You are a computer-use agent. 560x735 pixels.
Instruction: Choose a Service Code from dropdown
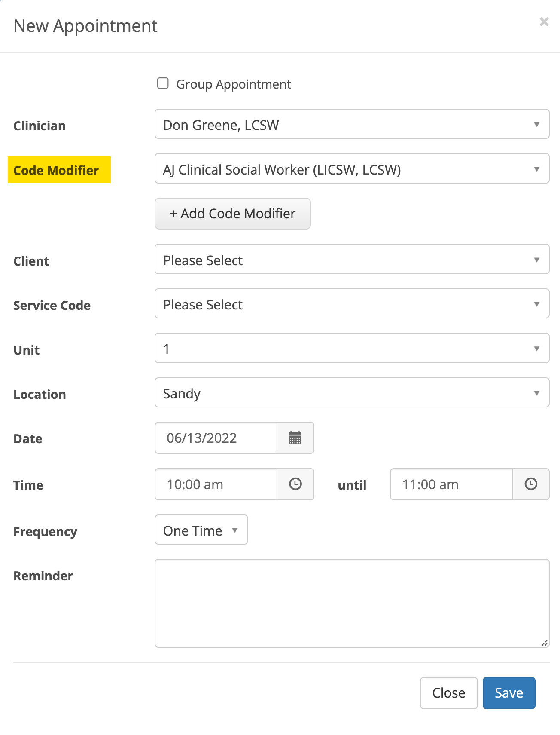(x=352, y=304)
